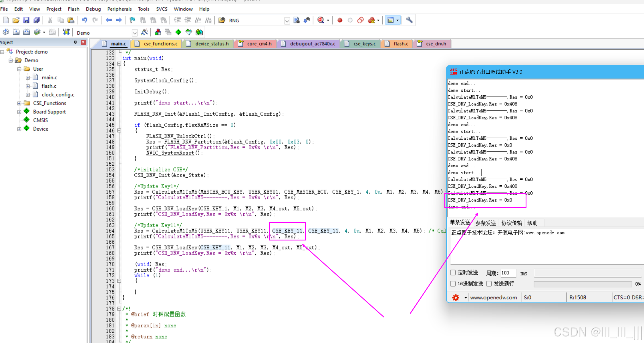Enable the 定时发送 checkbox
The width and height of the screenshot is (644, 343).
pos(453,272)
